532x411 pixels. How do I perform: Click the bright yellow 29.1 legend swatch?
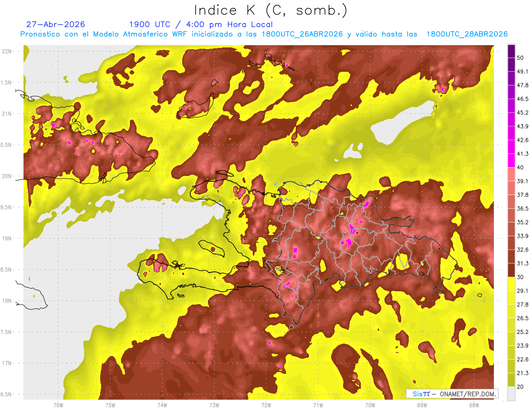pyautogui.click(x=511, y=284)
